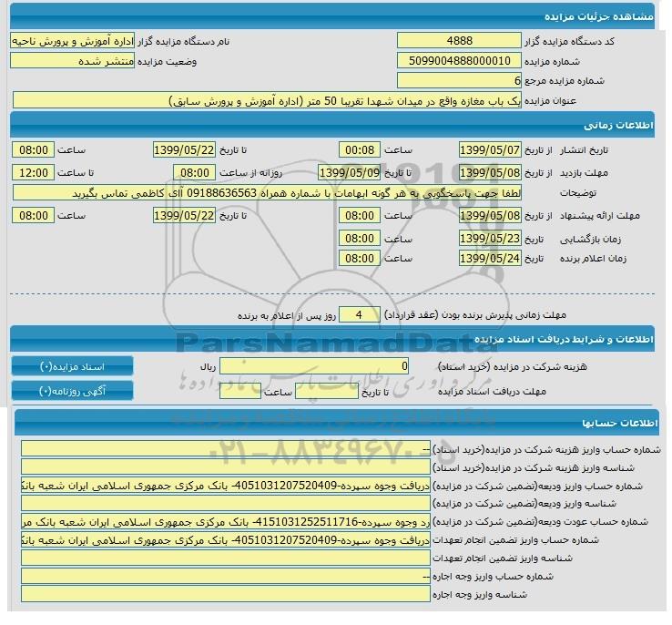
Task: Select the empty شناسه واریز وجه اجاره field
Action: click(226, 594)
